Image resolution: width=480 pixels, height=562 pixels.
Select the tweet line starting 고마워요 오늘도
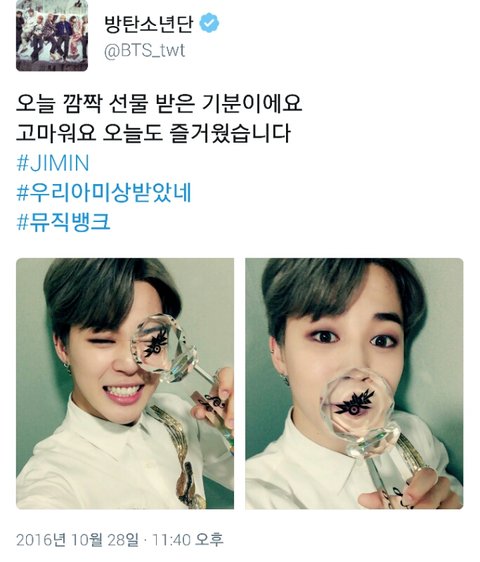coord(153,133)
